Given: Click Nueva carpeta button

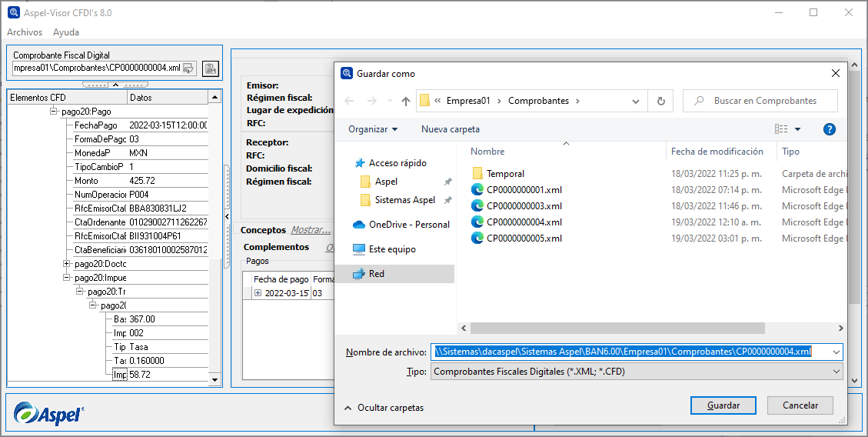Looking at the screenshot, I should click(x=451, y=129).
